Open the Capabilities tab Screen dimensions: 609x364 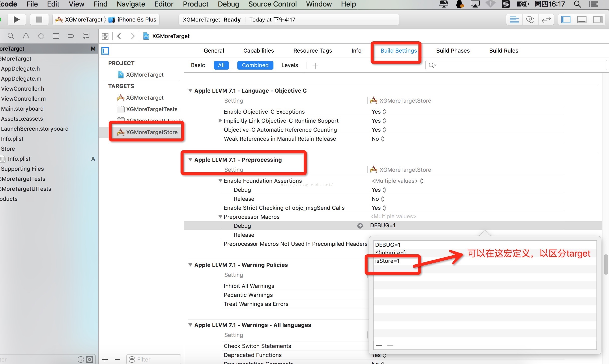[258, 51]
